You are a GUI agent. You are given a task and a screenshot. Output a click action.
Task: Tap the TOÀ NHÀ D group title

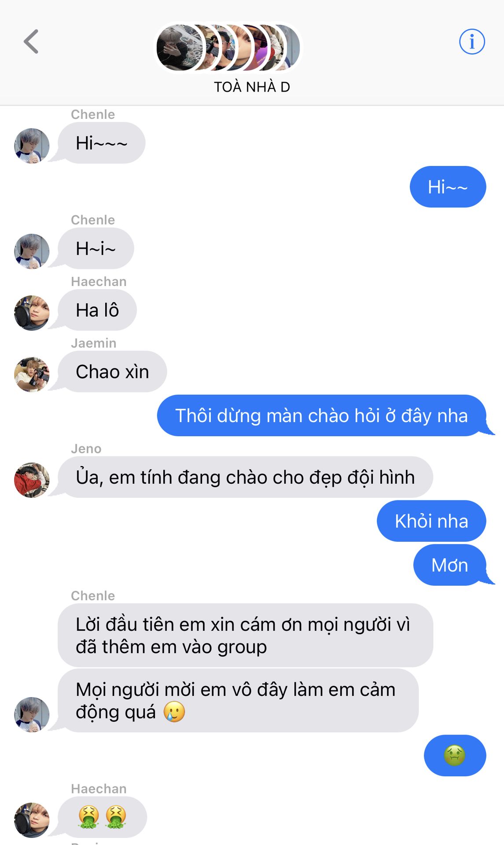pyautogui.click(x=252, y=87)
